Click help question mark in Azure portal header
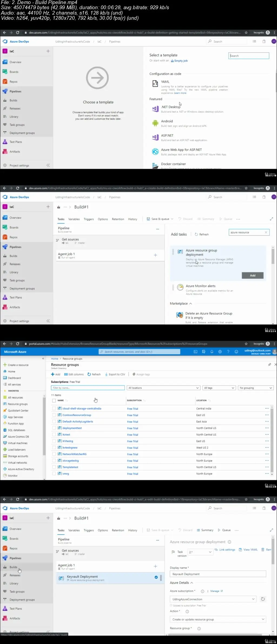 228,351
